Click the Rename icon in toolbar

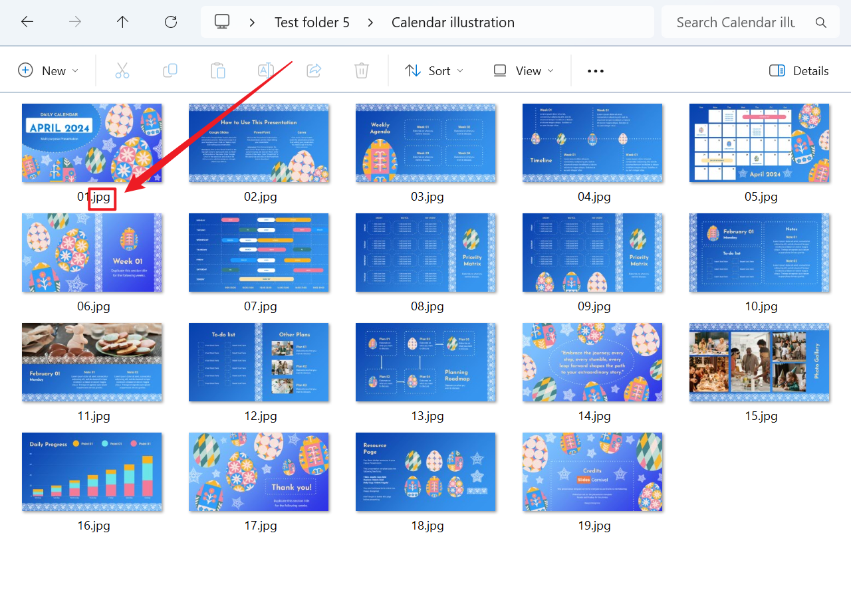pyautogui.click(x=266, y=70)
